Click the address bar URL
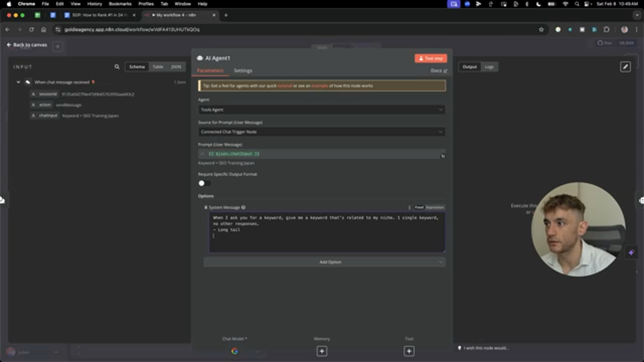 coord(132,30)
